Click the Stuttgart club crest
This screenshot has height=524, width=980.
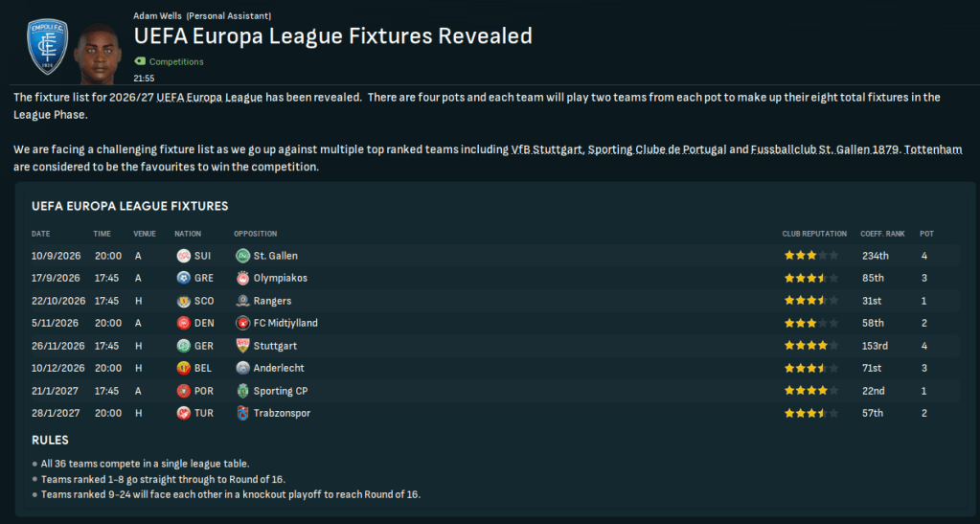click(x=242, y=346)
